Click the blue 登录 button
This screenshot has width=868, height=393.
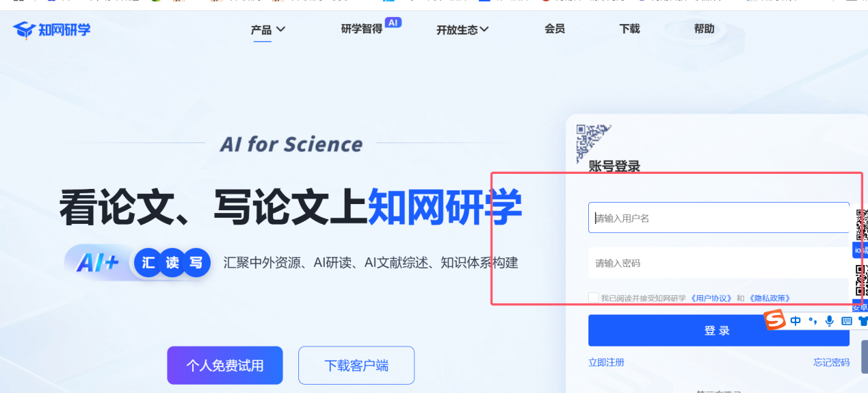pos(719,331)
